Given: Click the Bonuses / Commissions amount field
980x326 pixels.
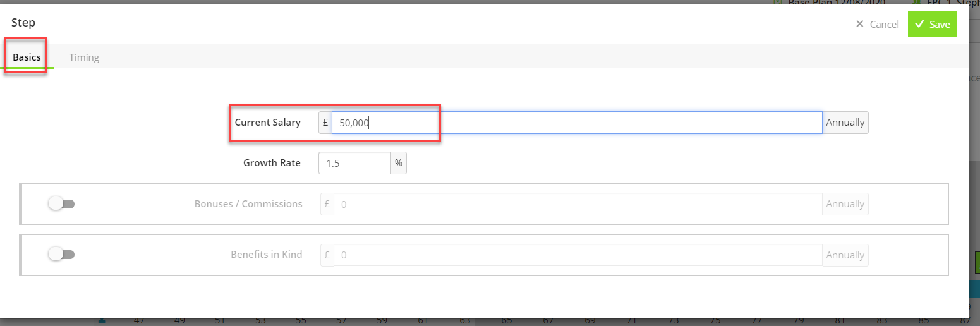Looking at the screenshot, I should coord(578,204).
